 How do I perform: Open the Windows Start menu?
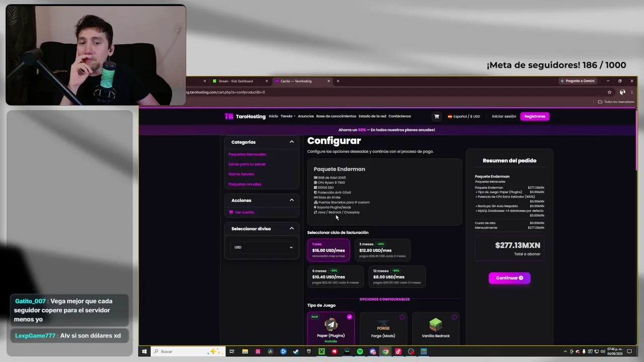144,351
